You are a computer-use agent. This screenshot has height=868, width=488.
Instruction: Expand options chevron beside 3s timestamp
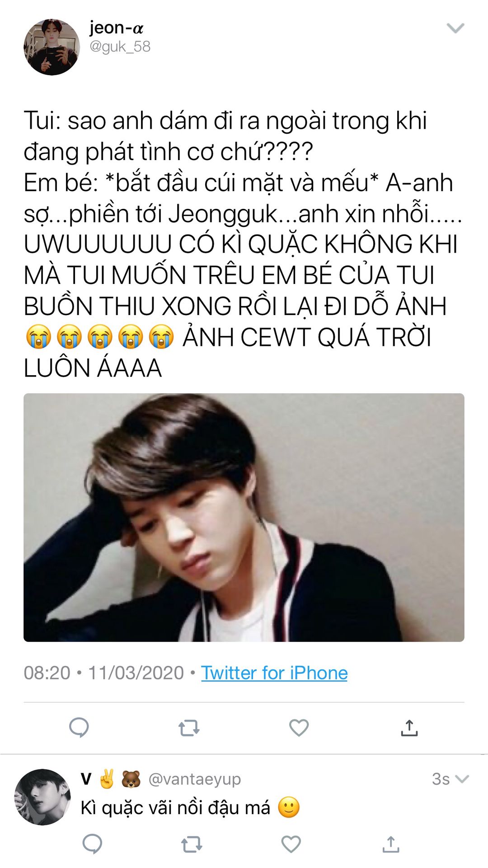[x=462, y=779]
